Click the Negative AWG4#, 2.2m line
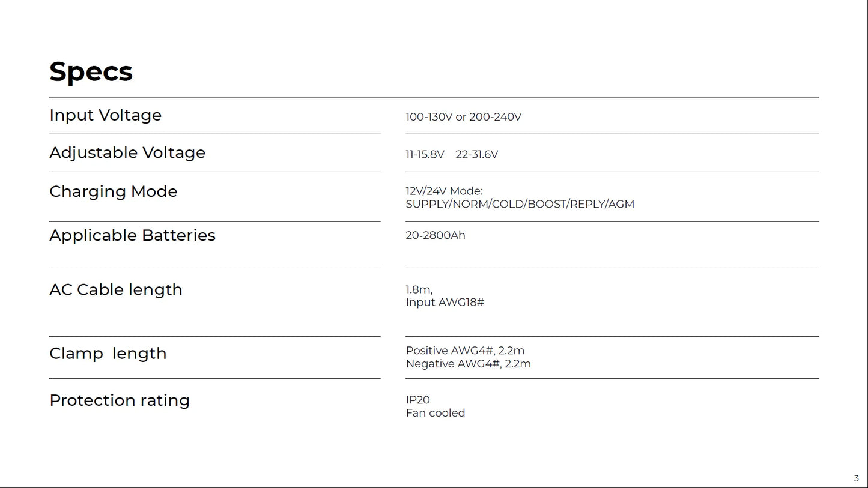Screen dimensions: 868x488 click(x=468, y=364)
